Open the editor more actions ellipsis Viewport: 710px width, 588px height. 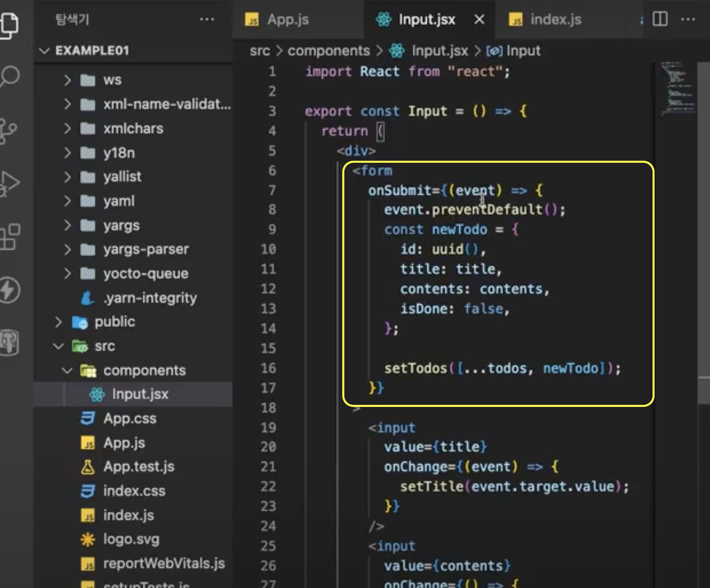(x=688, y=19)
